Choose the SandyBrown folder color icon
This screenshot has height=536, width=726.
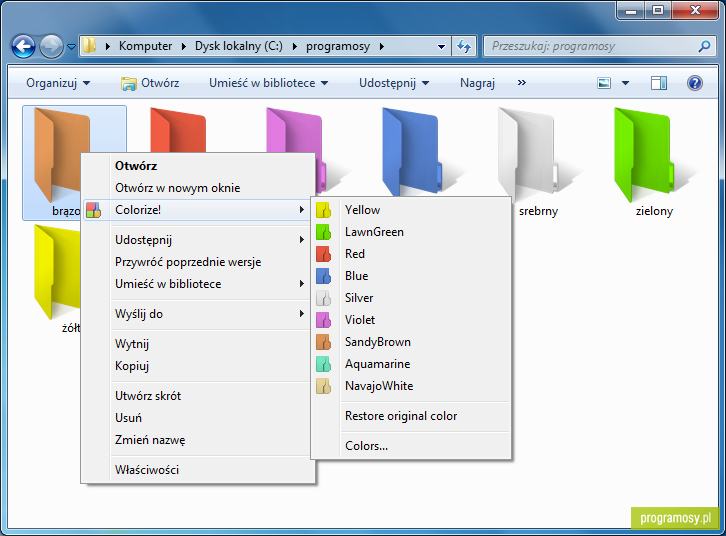pos(324,342)
